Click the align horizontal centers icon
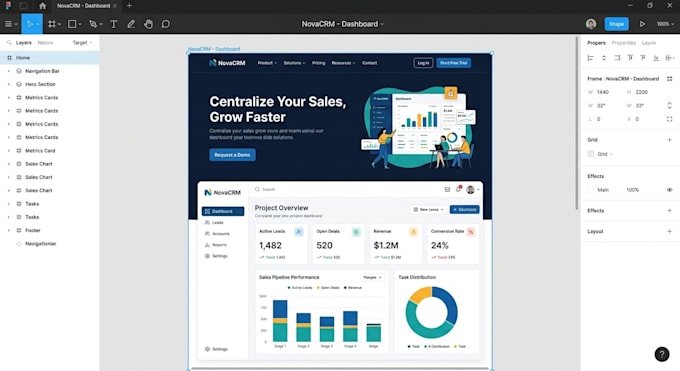This screenshot has width=680, height=371. point(604,58)
